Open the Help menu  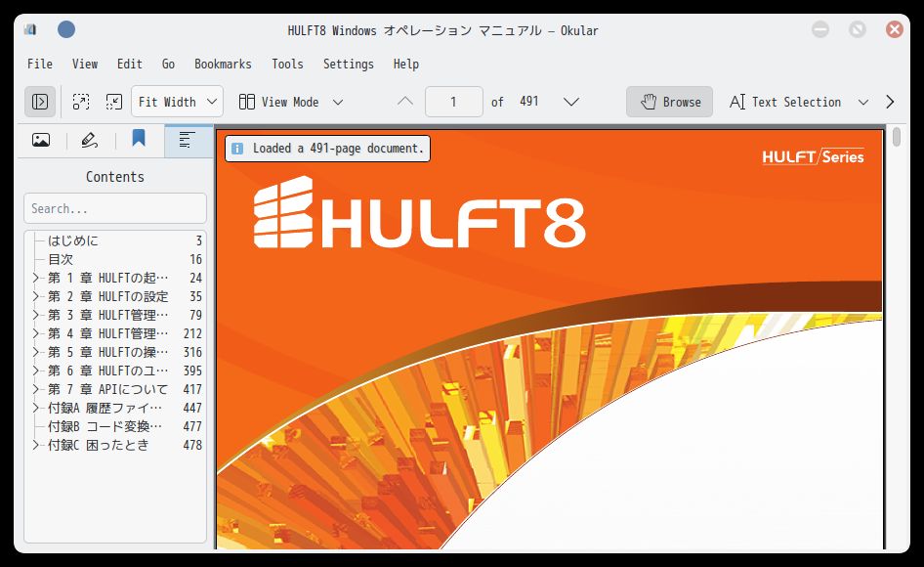406,64
